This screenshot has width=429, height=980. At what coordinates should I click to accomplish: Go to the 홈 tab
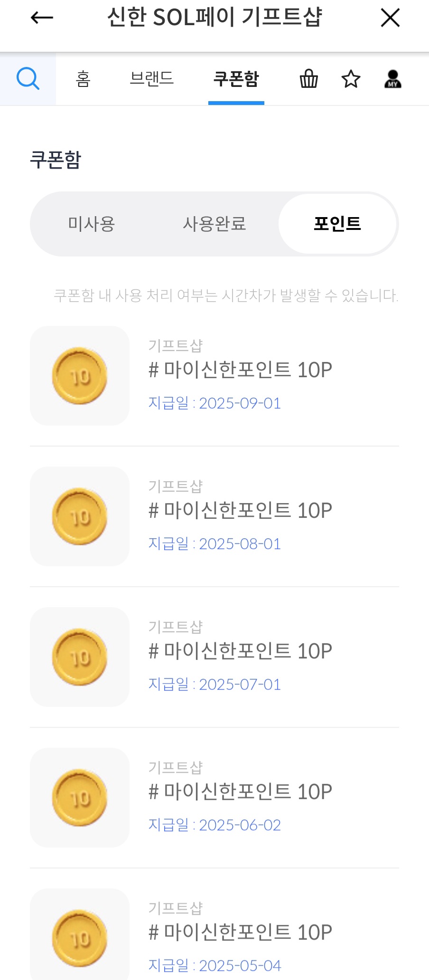click(x=83, y=79)
